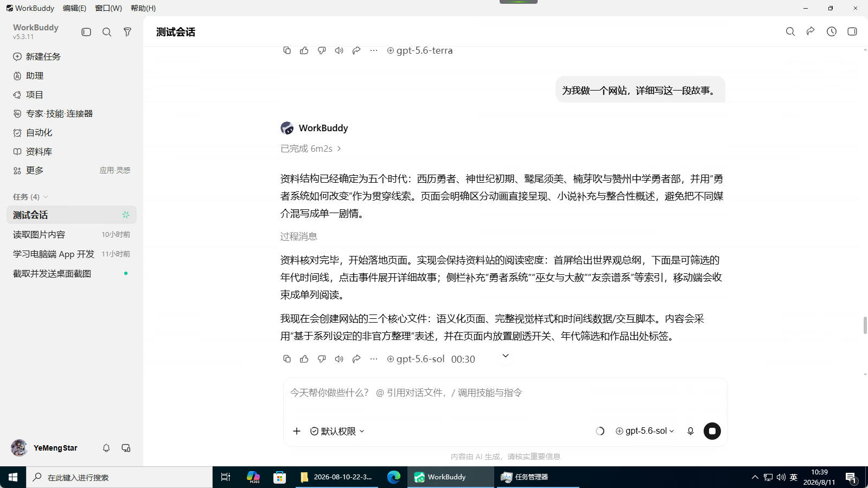Create a new task (新建任务)
The width and height of the screenshot is (868, 488).
37,56
